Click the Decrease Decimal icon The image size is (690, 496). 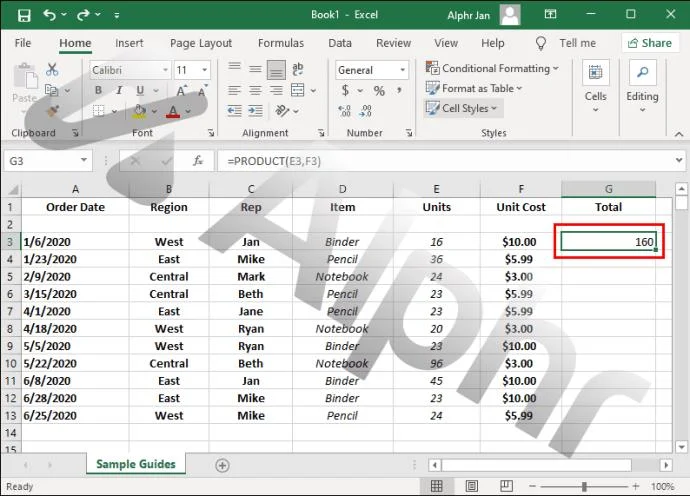tap(366, 110)
